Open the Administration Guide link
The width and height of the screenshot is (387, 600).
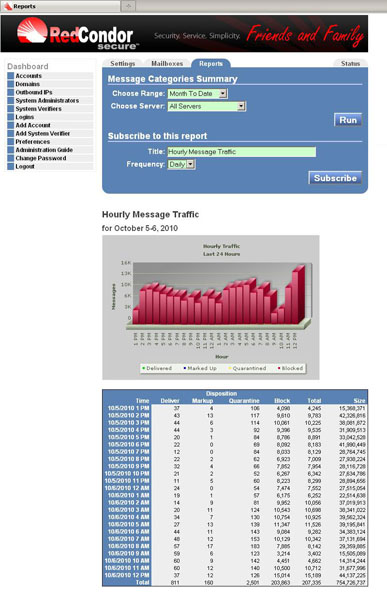(x=44, y=150)
